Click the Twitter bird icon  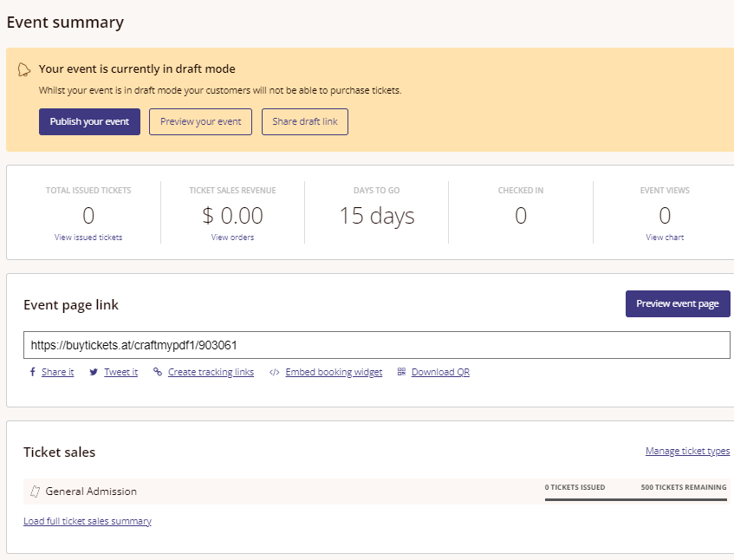(x=94, y=372)
